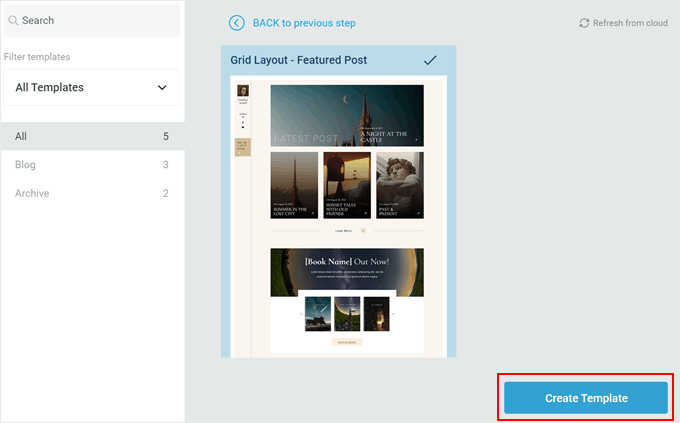Click the Book Name Out Now banner in preview

(x=347, y=272)
